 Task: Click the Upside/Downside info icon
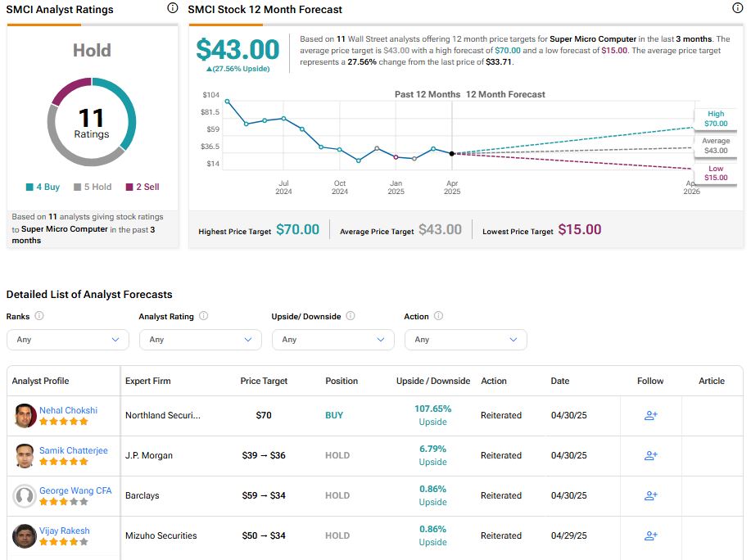[x=351, y=316]
